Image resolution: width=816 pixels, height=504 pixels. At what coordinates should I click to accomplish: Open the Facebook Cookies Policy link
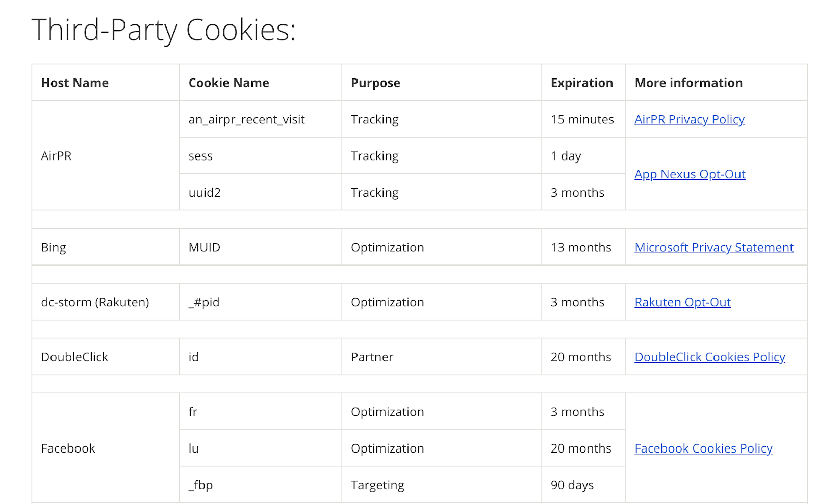[x=703, y=448]
